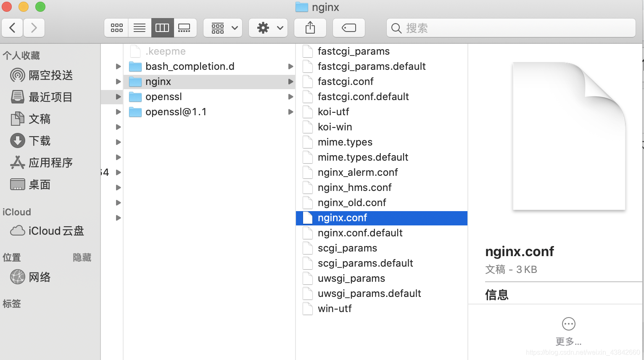Switch to gallery view
Image resolution: width=644 pixels, height=360 pixels.
pos(184,28)
